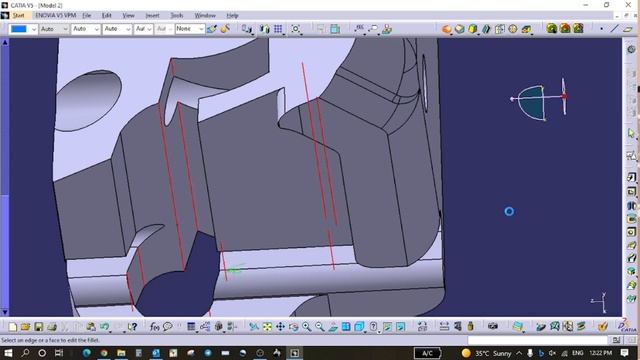Expand the second Auto line thickness dropdown
Image resolution: width=640 pixels, height=360 pixels.
point(86,29)
